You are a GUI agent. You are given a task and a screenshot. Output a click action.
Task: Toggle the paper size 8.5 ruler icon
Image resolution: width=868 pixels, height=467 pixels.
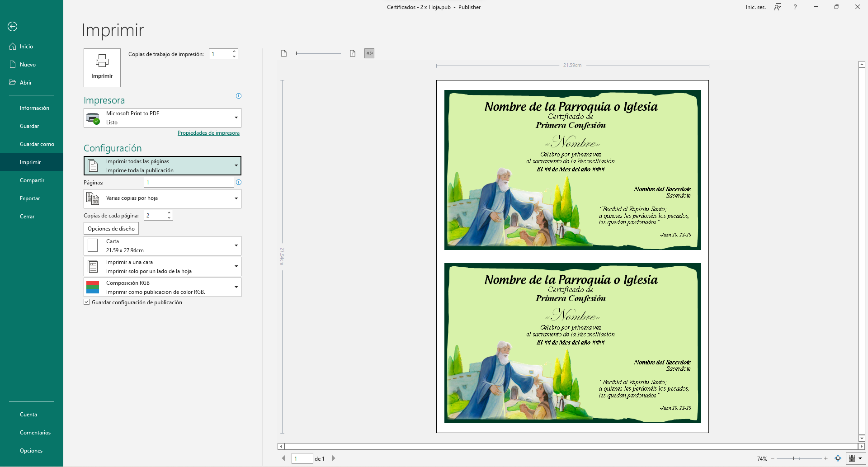[x=369, y=53]
